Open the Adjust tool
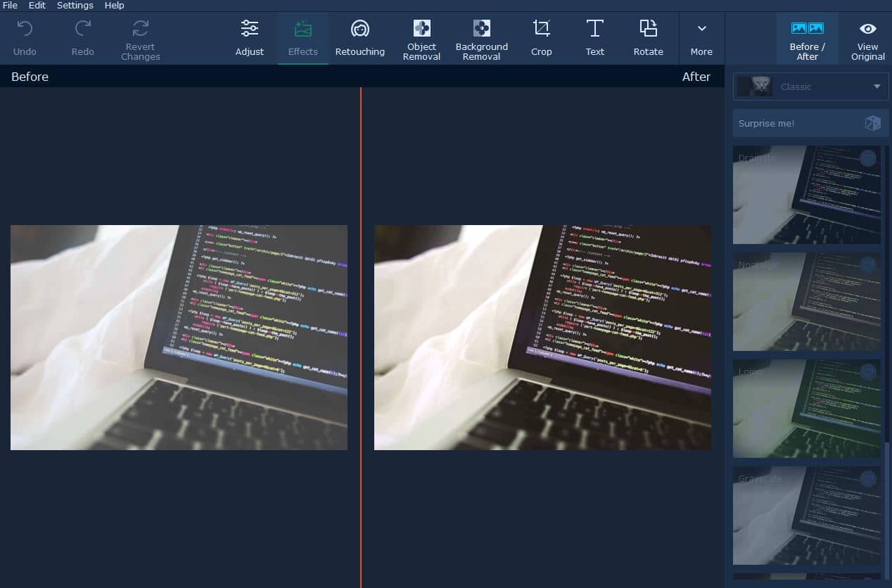The width and height of the screenshot is (892, 588). pyautogui.click(x=250, y=38)
